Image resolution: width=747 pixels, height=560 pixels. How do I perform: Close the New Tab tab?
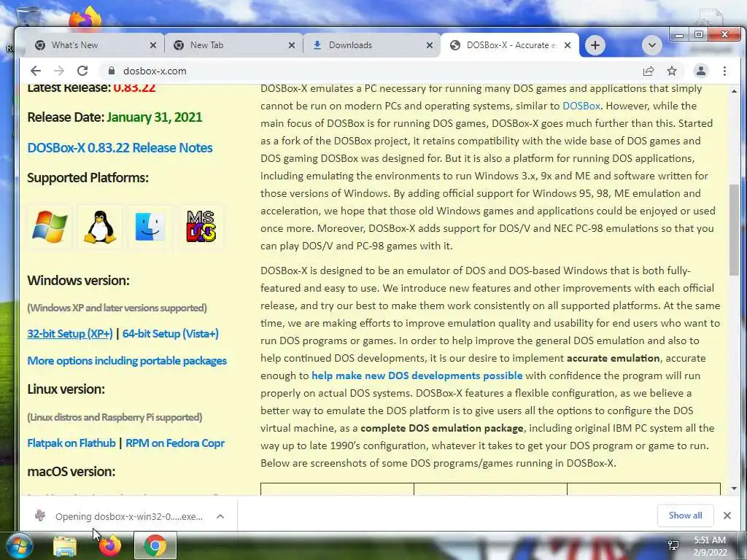pos(292,45)
